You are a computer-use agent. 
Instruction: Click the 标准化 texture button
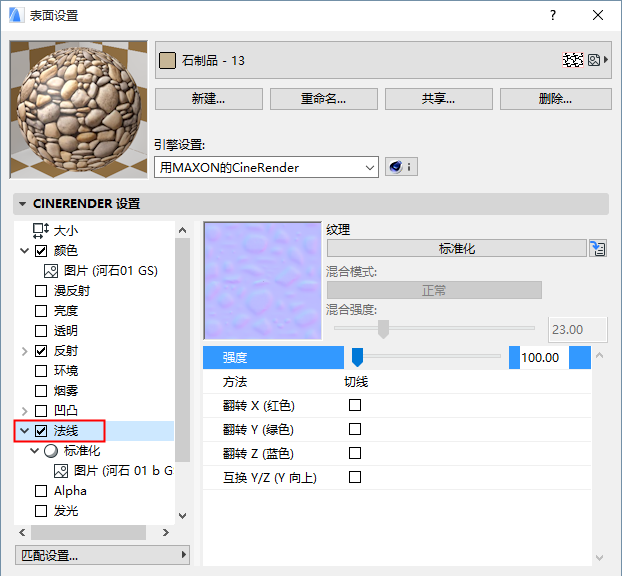click(457, 249)
